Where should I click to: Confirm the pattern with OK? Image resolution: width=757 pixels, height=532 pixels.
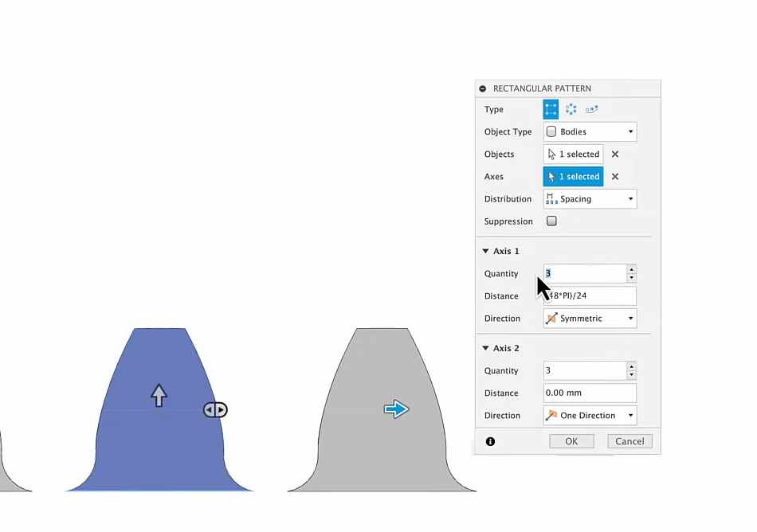point(571,441)
